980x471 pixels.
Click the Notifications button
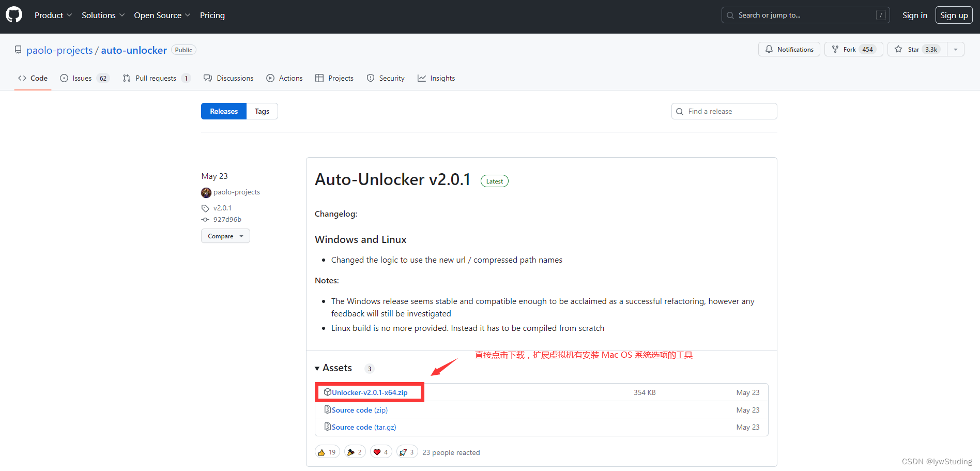click(x=789, y=49)
